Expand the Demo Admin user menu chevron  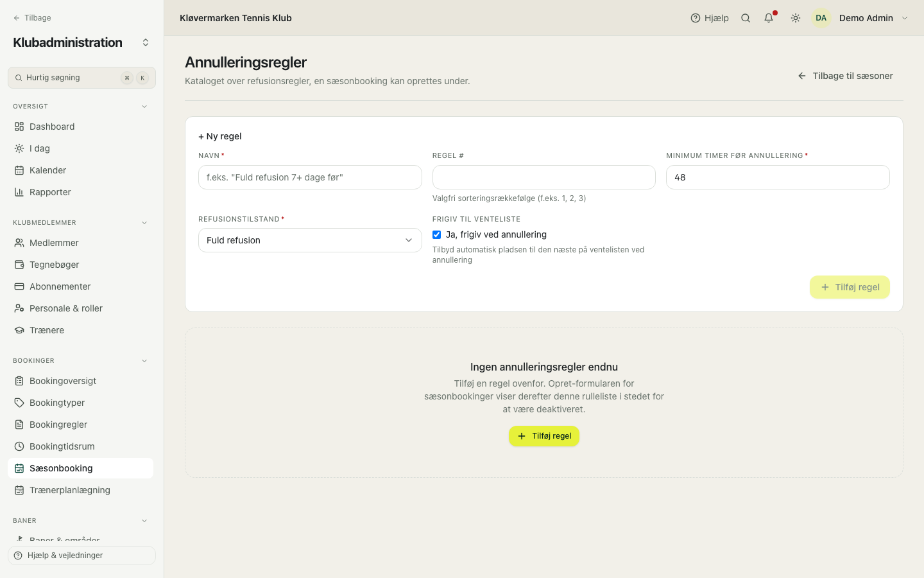(x=905, y=18)
